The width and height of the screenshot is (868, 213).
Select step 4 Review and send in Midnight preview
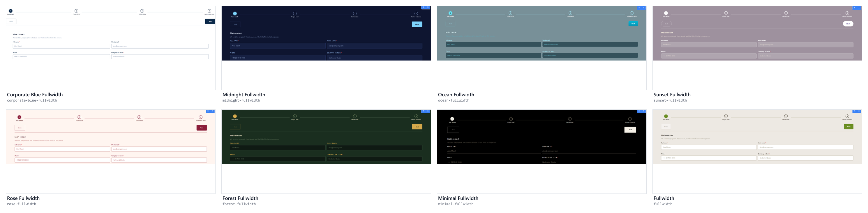[416, 15]
